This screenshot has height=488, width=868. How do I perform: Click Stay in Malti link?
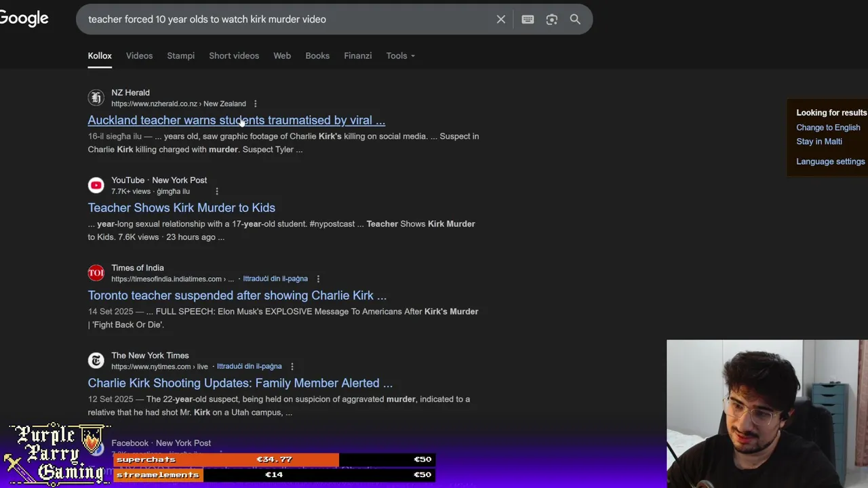pyautogui.click(x=819, y=142)
